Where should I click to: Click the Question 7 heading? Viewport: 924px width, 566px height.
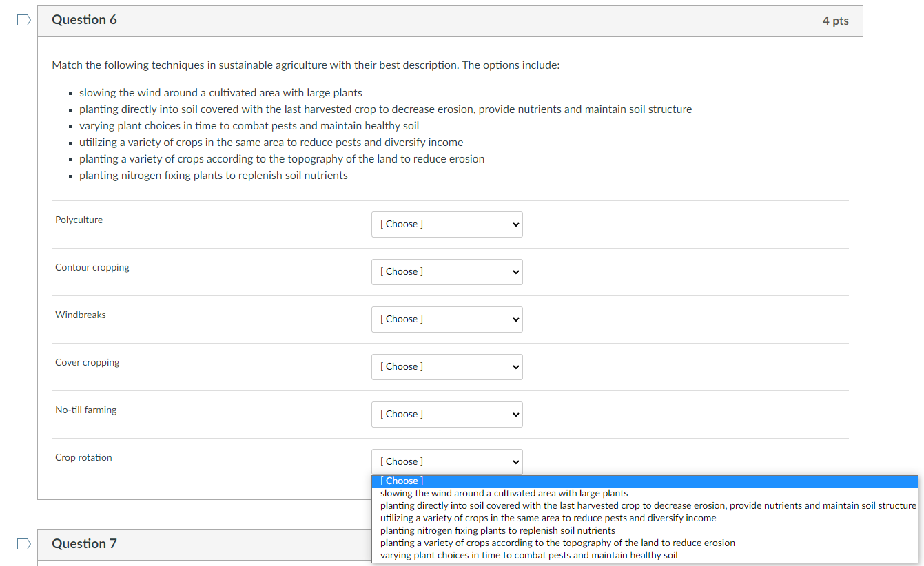pos(84,544)
